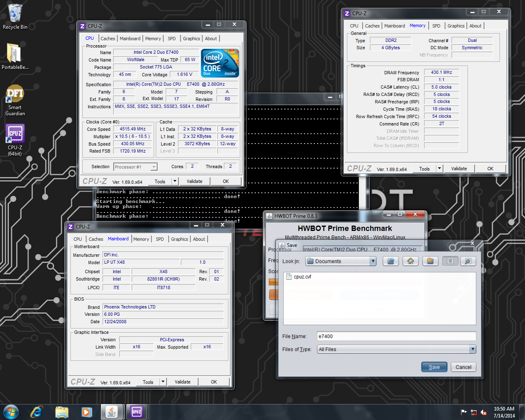525x420 pixels.
Task: Select the PortableBe... folder on the desktop
Action: [15, 56]
